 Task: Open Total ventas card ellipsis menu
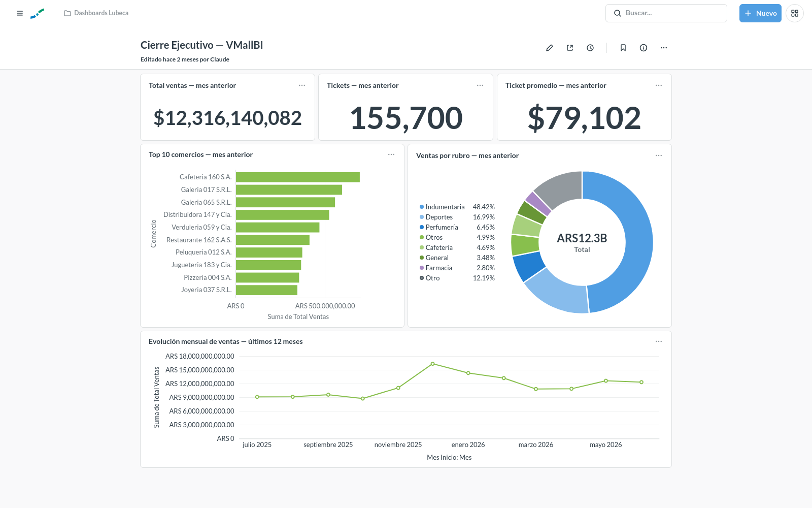(x=302, y=85)
